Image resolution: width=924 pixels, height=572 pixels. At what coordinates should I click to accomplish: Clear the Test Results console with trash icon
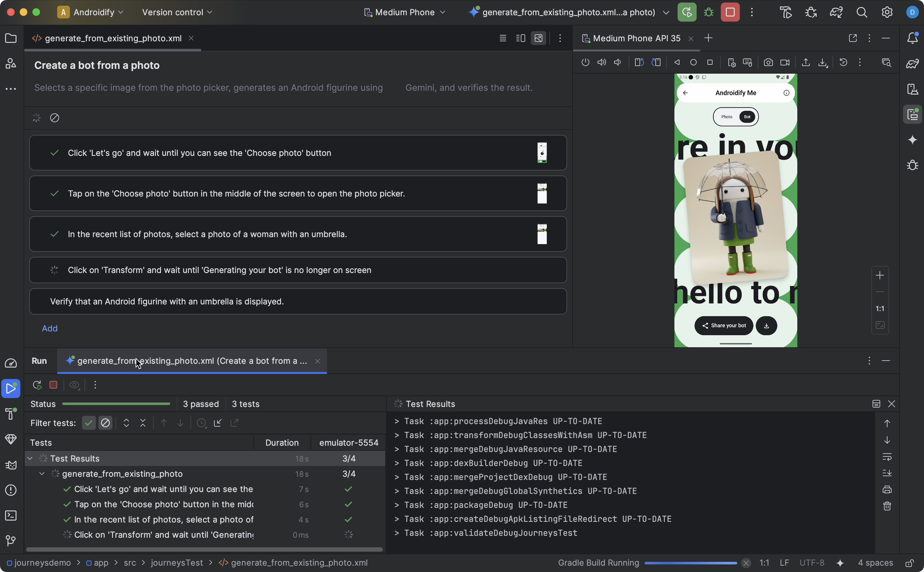click(888, 506)
